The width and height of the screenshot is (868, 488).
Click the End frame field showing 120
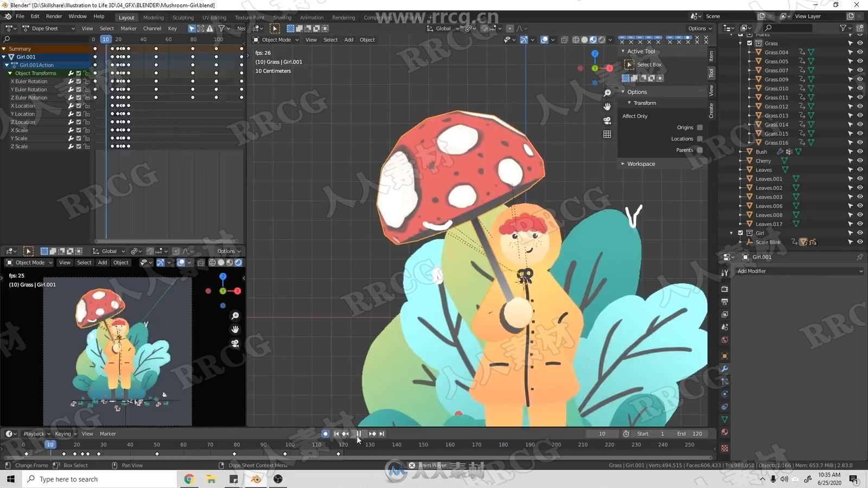tap(690, 434)
